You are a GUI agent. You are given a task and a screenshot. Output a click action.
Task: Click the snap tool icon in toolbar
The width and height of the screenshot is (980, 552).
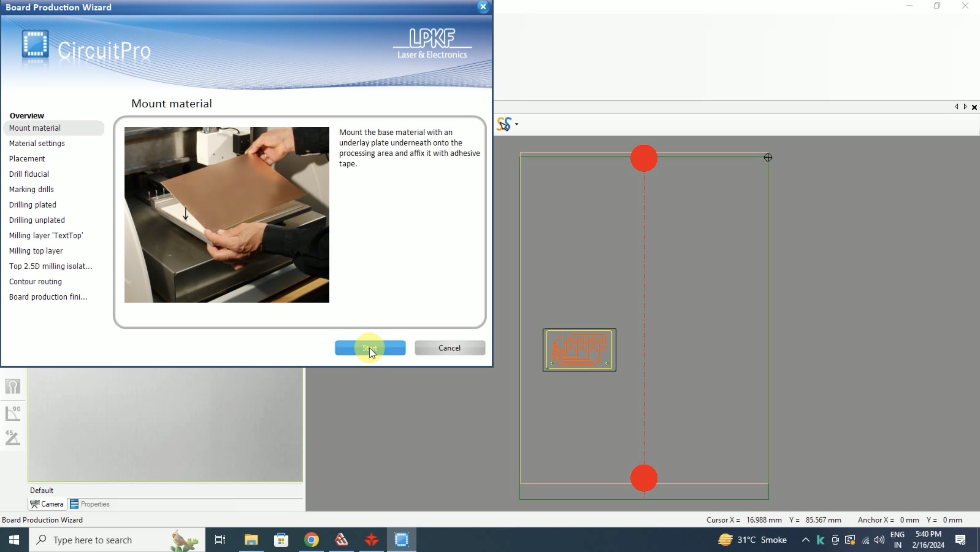click(504, 124)
